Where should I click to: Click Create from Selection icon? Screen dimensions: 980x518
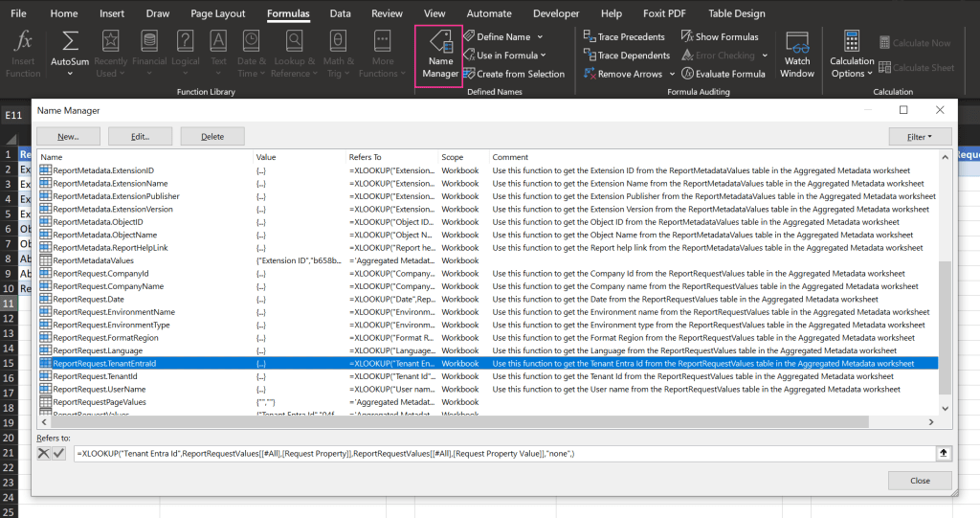point(469,74)
